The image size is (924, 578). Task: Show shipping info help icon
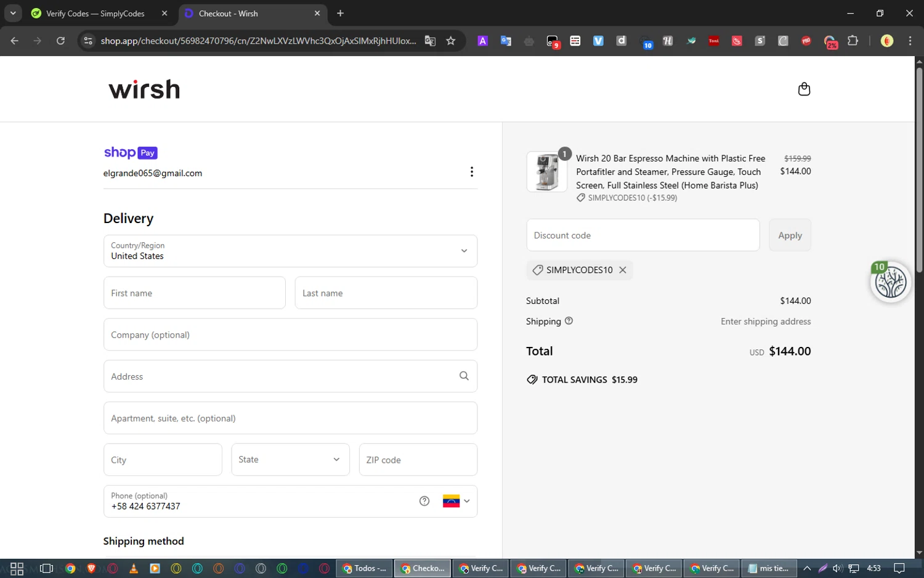[x=569, y=320]
